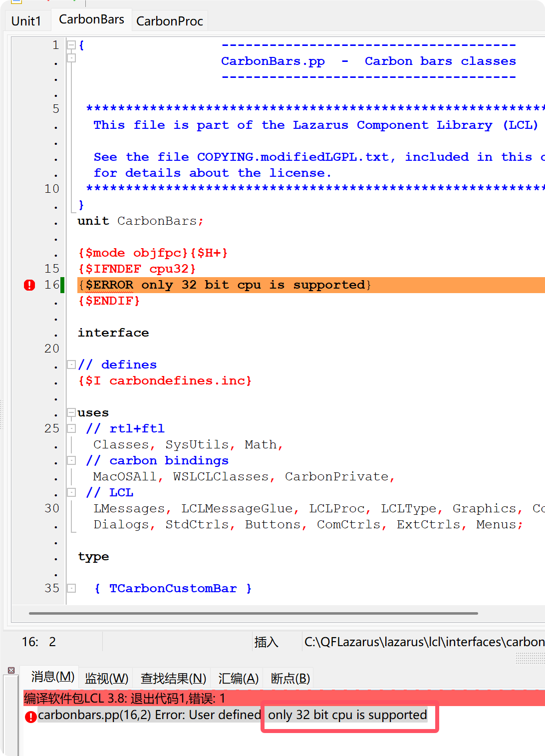
Task: Click the '{$mode objfpc}{$H+}' directive
Action: (x=153, y=253)
